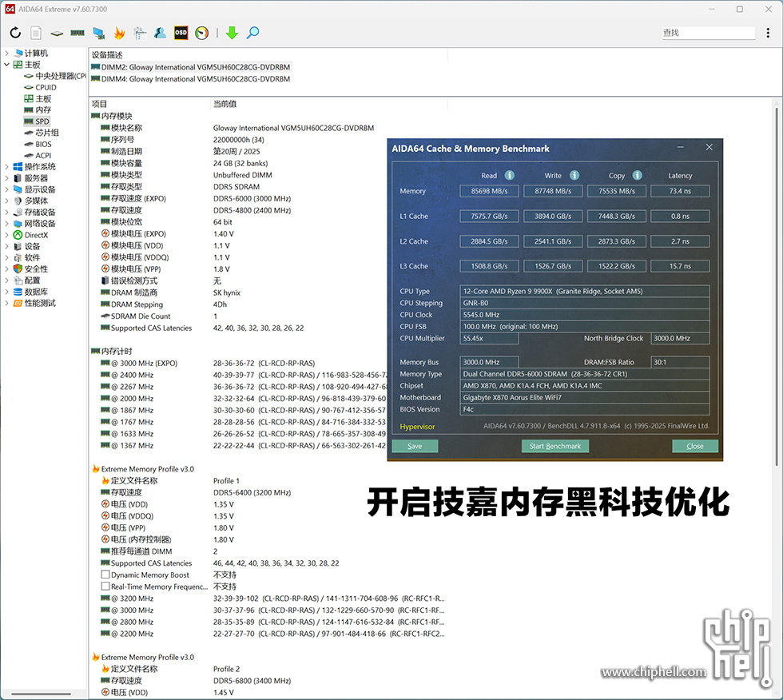Select 安全性 in the tree
The image size is (783, 700).
pyautogui.click(x=30, y=269)
